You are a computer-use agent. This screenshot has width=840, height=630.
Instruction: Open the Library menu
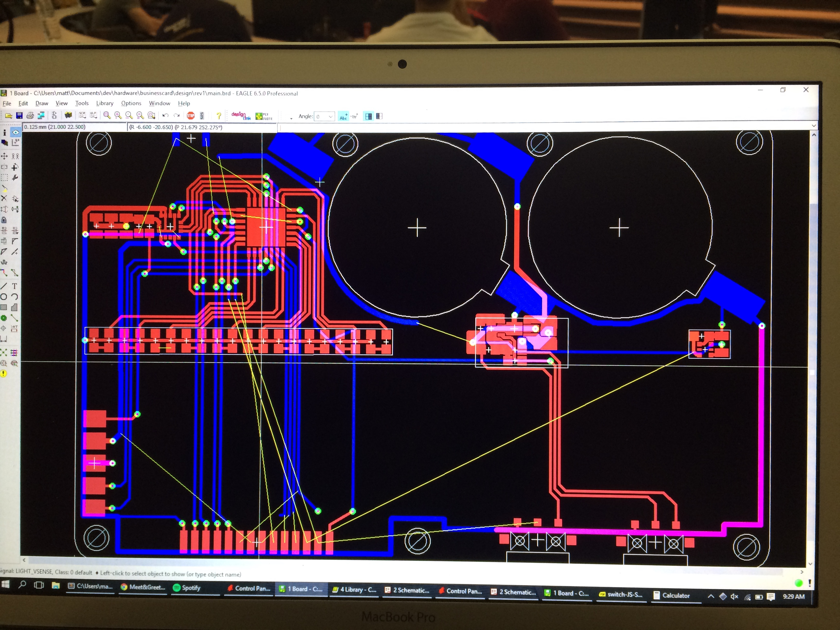pos(104,103)
